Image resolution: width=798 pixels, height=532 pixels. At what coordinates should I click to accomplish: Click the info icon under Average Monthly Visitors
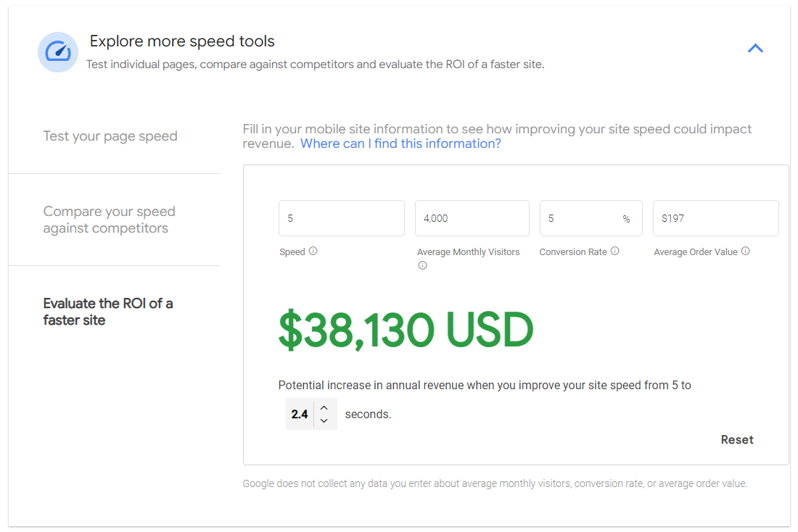point(422,265)
